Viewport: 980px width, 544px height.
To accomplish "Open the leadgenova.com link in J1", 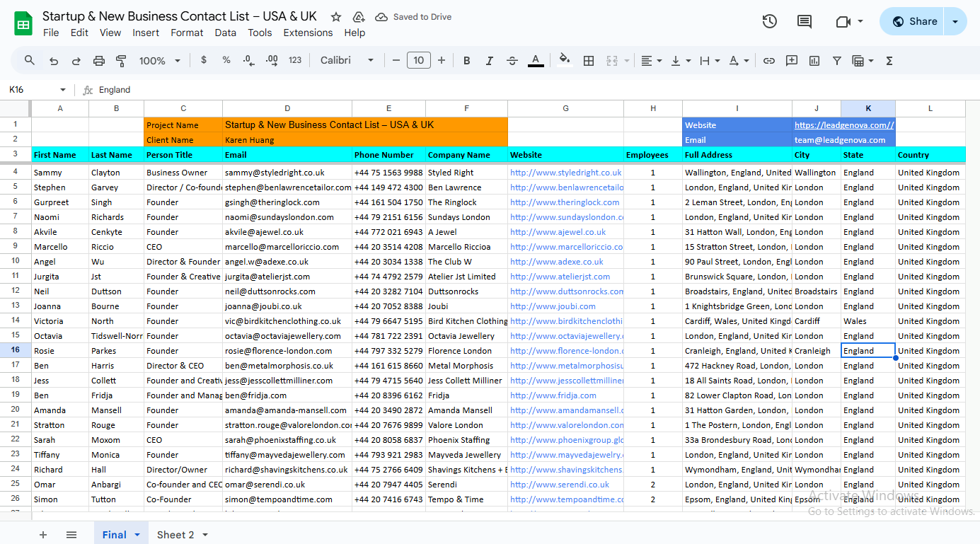I will (x=844, y=125).
